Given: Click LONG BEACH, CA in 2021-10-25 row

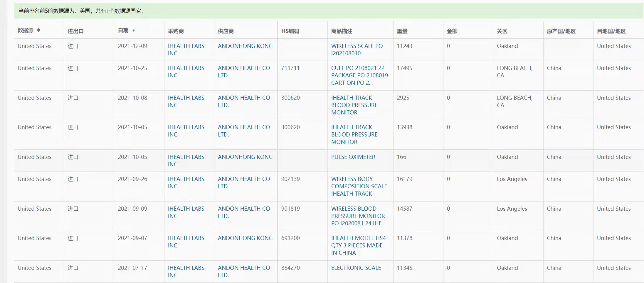Looking at the screenshot, I should 514,72.
